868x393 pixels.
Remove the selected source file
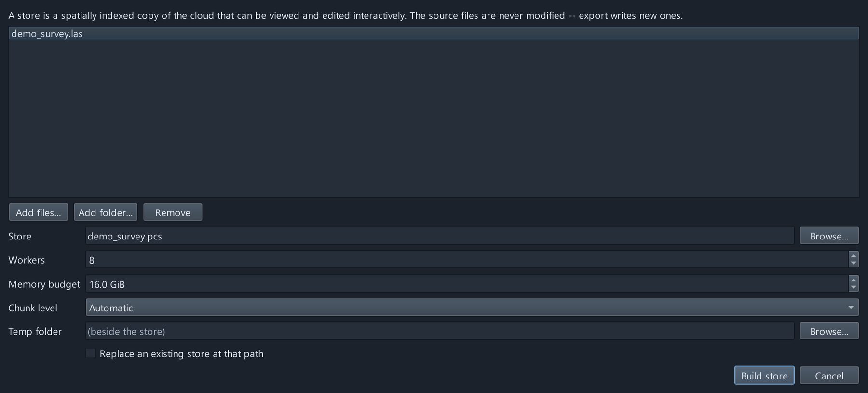click(173, 212)
